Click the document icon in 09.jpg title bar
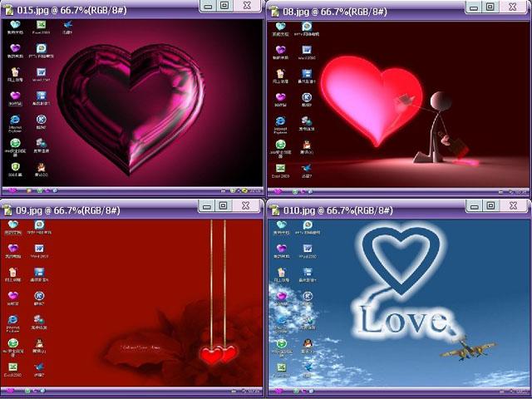532x399 pixels. pos(8,210)
